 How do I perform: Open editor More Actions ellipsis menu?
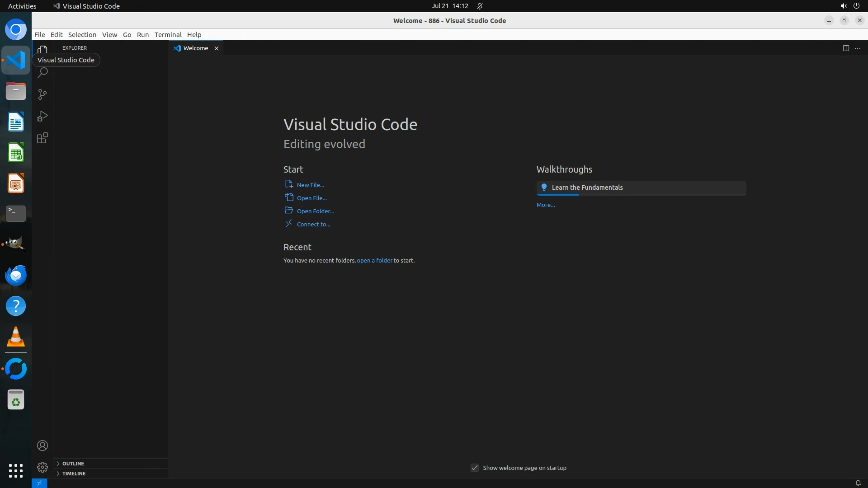tap(858, 48)
